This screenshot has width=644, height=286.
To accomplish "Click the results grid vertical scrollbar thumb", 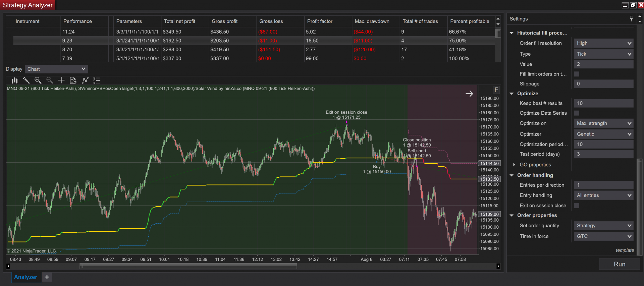I will (498, 33).
